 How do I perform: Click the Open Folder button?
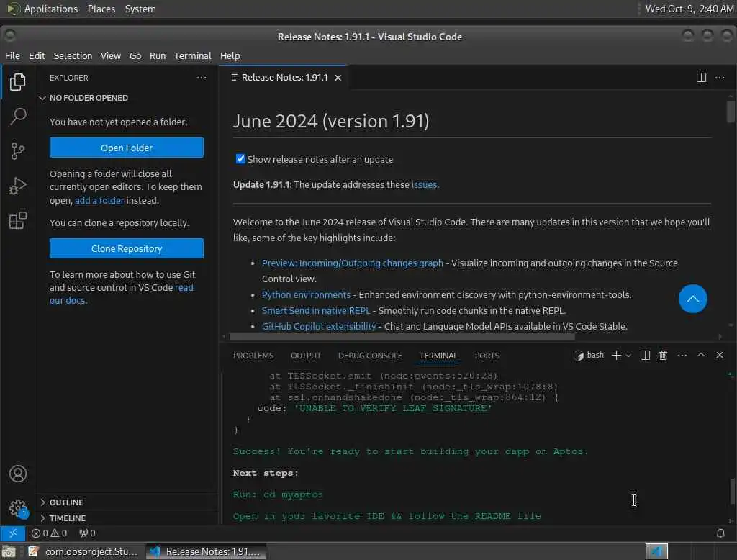127,148
